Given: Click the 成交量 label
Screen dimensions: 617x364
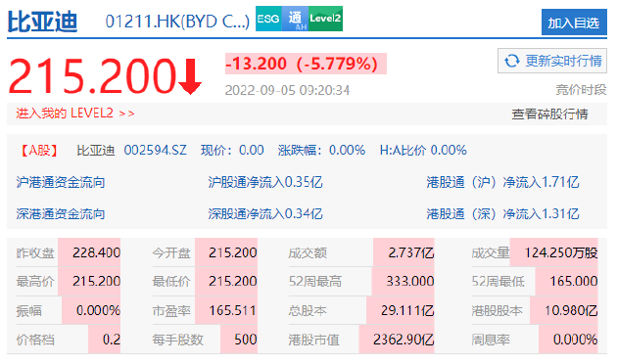Looking at the screenshot, I should point(491,253).
